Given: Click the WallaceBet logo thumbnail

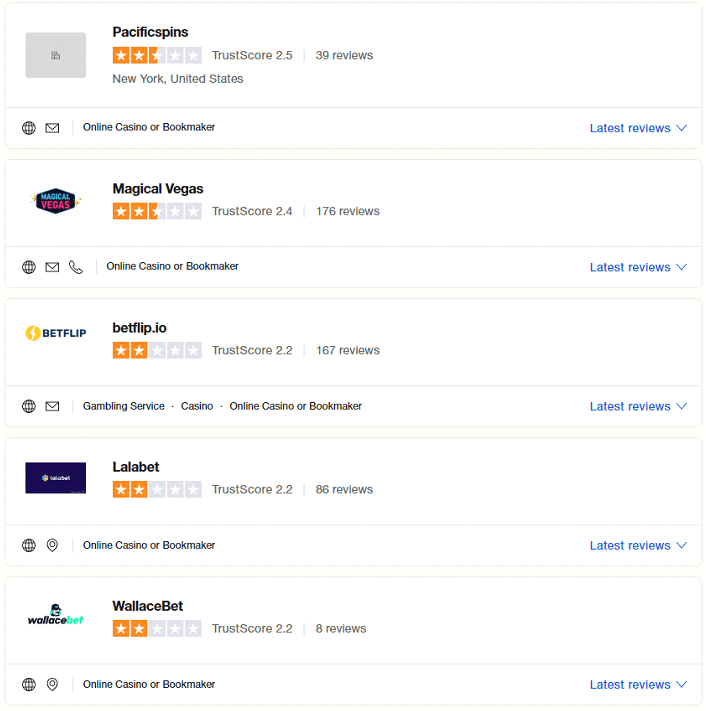Looking at the screenshot, I should pyautogui.click(x=55, y=615).
